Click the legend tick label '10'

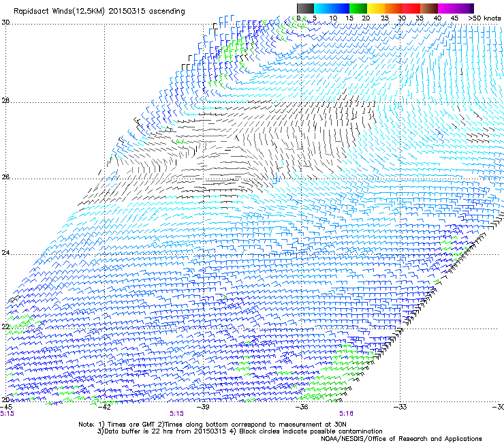coord(333,18)
